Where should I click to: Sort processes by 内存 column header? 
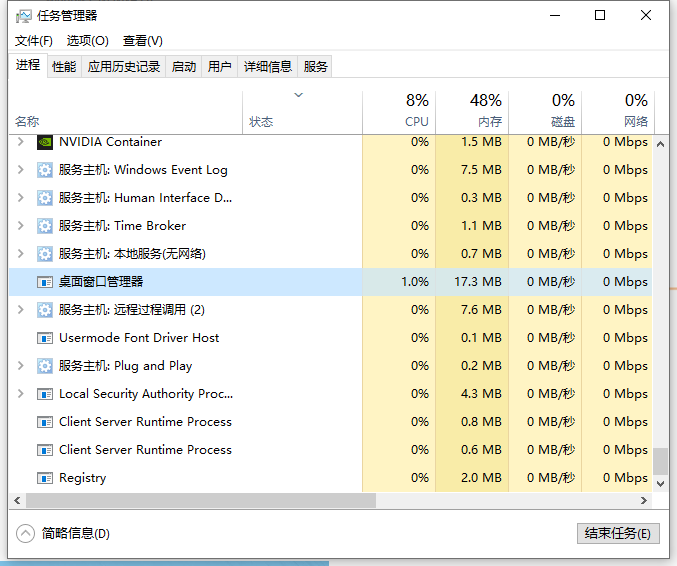[472, 110]
